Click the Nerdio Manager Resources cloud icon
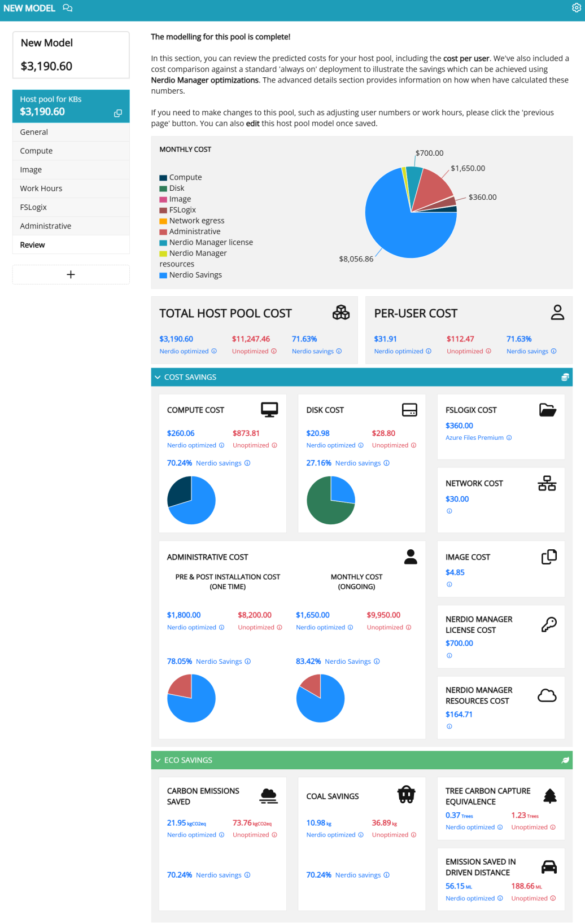This screenshot has width=585, height=924. tap(547, 695)
